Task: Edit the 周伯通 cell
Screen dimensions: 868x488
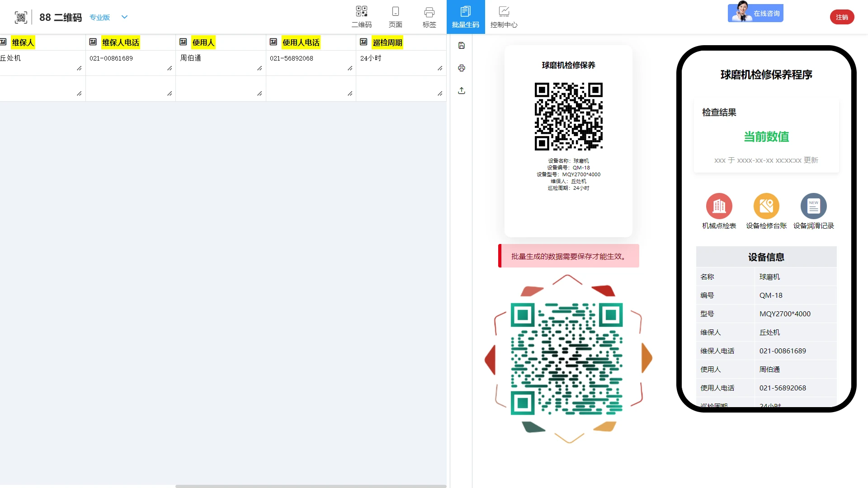Action: coord(221,63)
